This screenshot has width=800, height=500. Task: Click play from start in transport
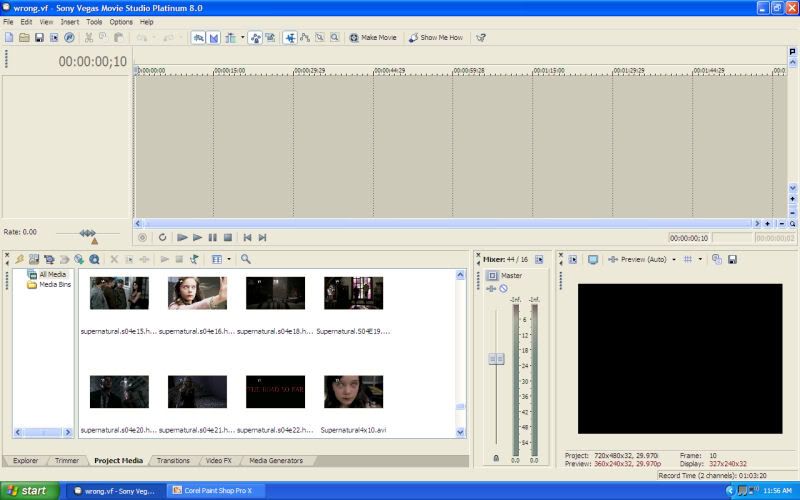pos(182,237)
